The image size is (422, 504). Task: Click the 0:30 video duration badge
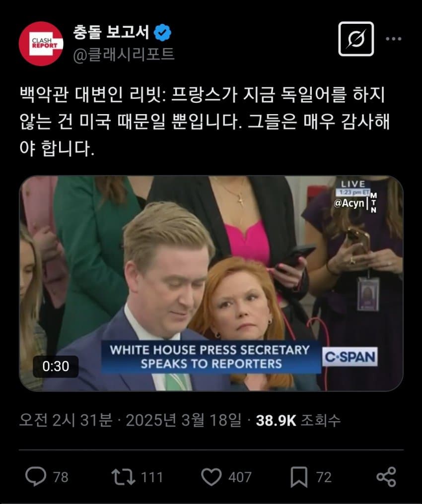click(56, 367)
